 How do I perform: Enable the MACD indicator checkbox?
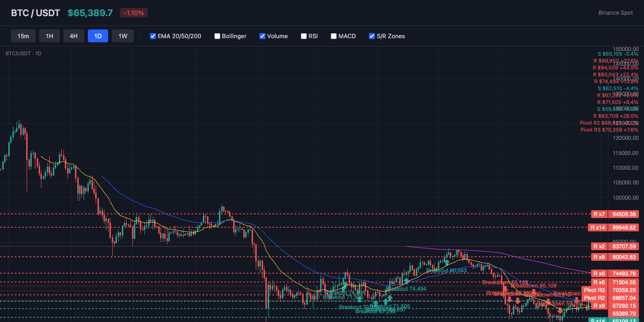[x=333, y=36]
